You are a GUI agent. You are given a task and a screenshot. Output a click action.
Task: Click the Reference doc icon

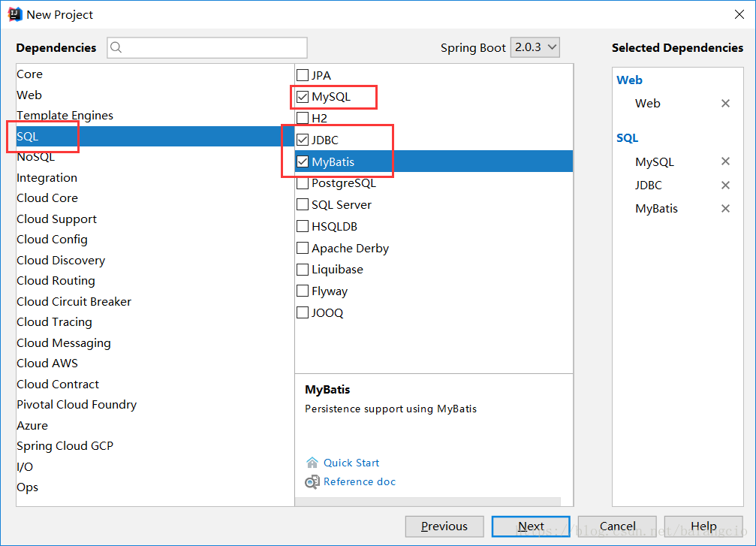tap(312, 482)
